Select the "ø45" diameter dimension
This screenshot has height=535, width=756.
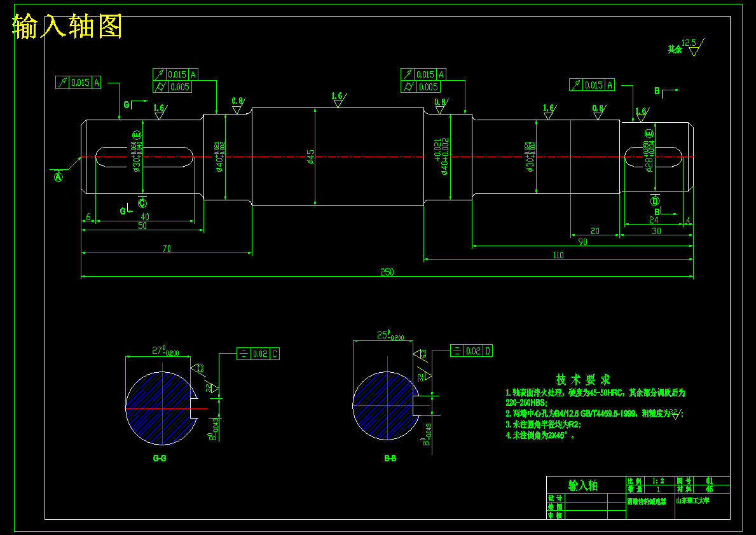click(x=310, y=156)
